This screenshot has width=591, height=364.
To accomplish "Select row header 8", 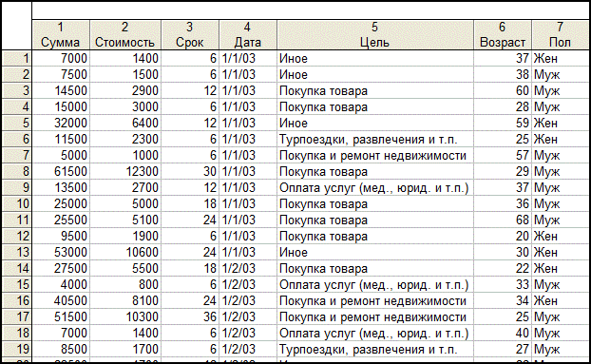I will point(17,171).
